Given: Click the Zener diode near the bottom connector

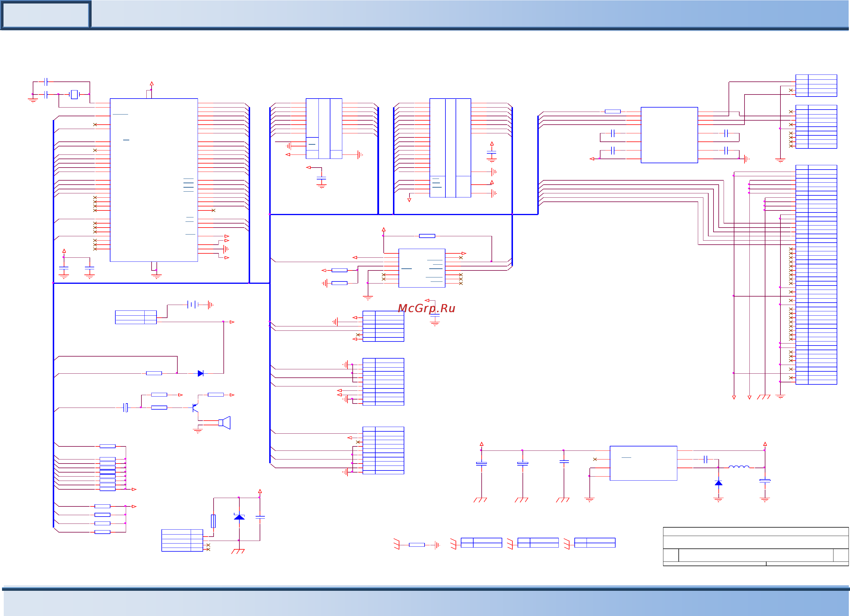Looking at the screenshot, I should 239,517.
